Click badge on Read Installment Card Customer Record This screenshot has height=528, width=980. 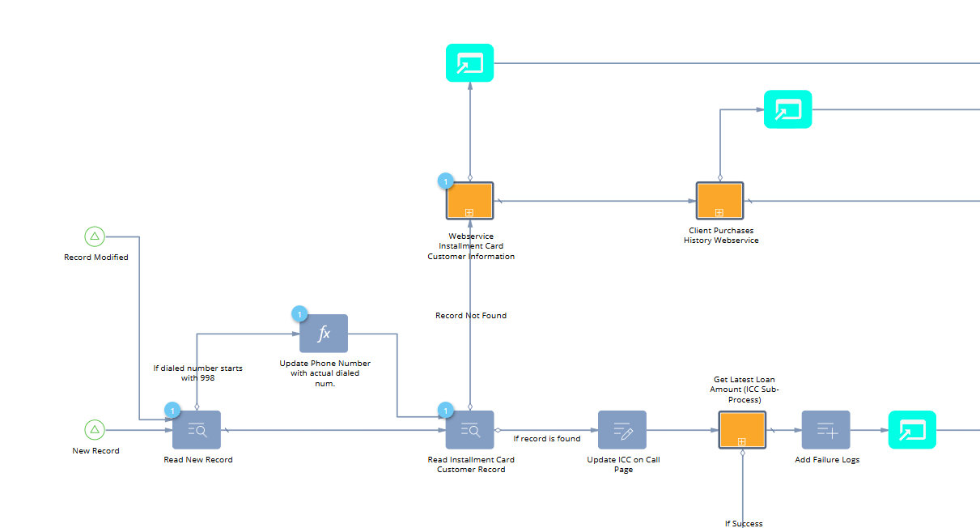(445, 411)
